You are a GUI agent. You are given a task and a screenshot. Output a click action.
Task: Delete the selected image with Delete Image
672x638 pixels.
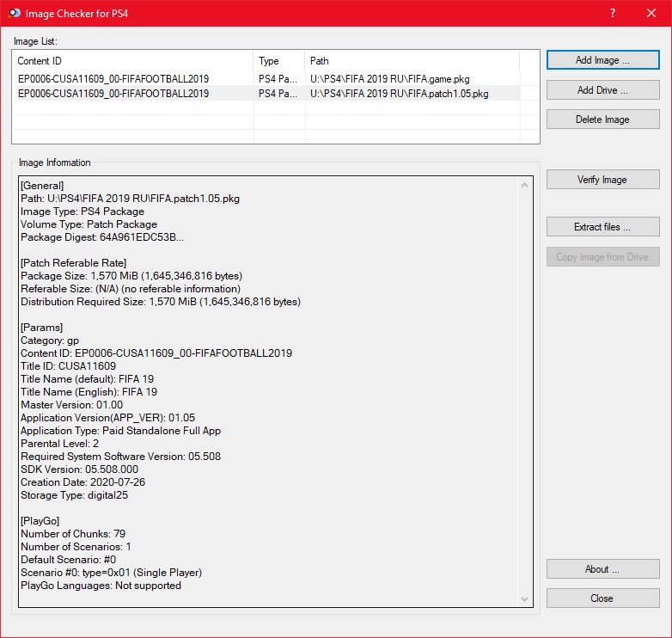602,120
